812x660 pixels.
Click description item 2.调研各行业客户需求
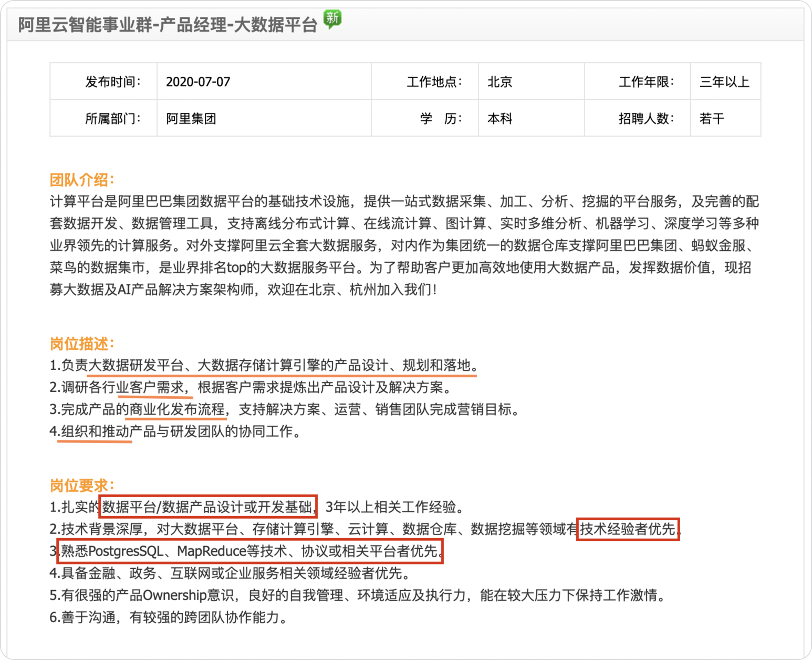click(x=251, y=387)
